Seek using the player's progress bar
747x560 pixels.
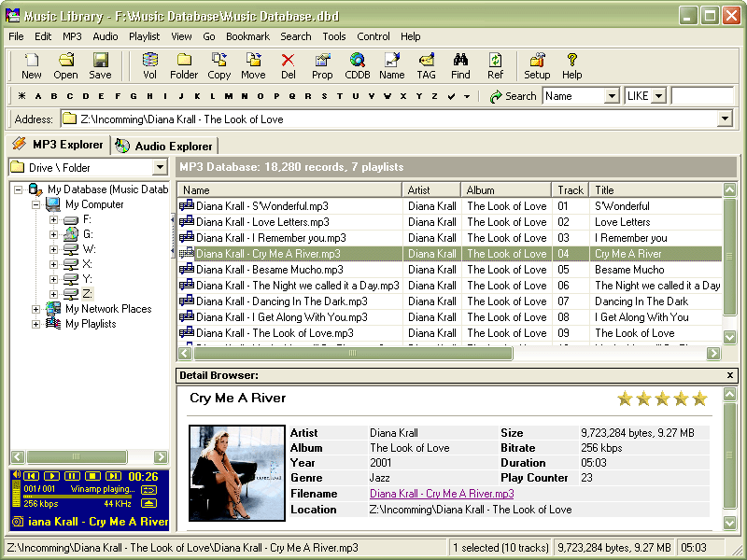tap(78, 497)
